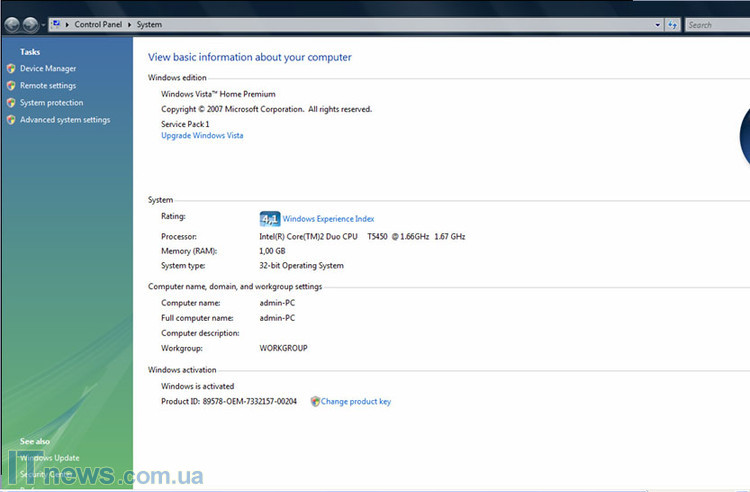Viewport: 750px width, 492px height.
Task: Click the shield icon beside Device Manager
Action: click(x=11, y=69)
